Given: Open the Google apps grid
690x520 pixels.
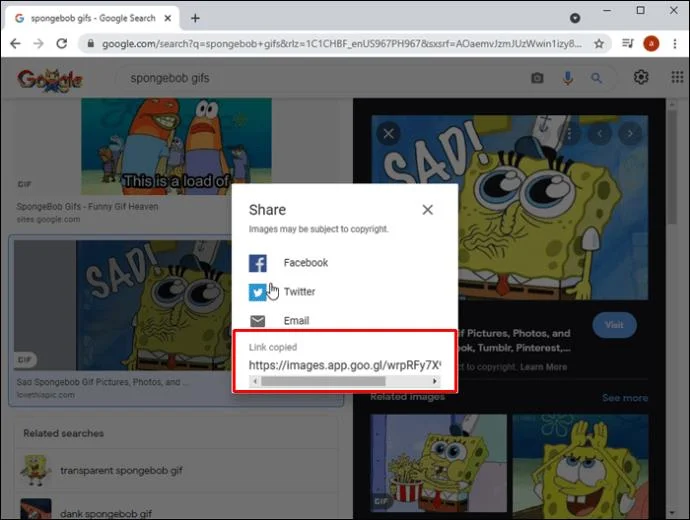Looking at the screenshot, I should (677, 77).
